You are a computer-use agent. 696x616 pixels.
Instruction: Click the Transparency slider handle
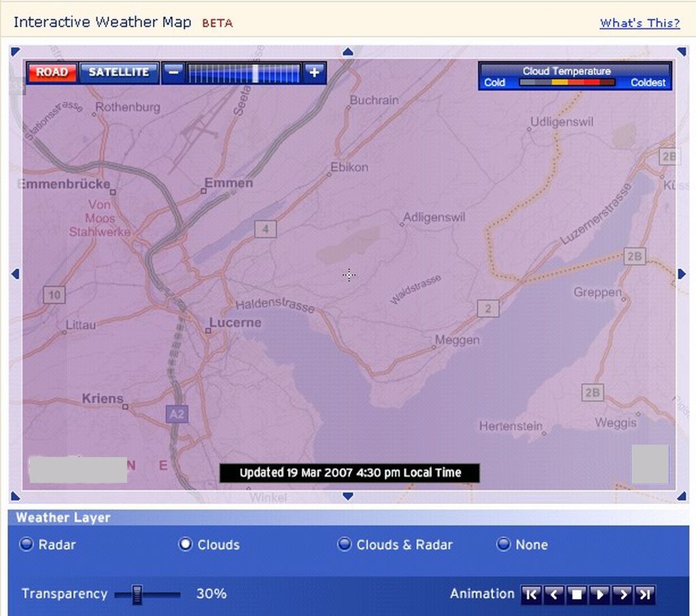(x=137, y=595)
